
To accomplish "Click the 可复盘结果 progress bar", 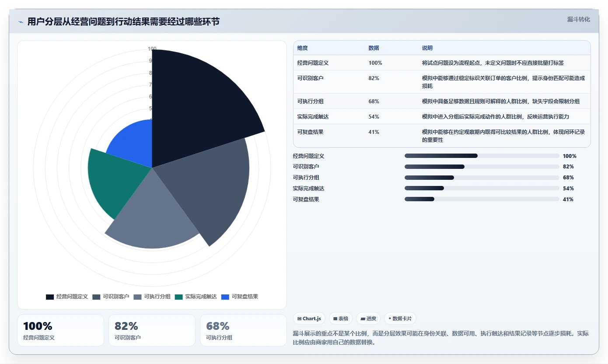I will click(482, 199).
